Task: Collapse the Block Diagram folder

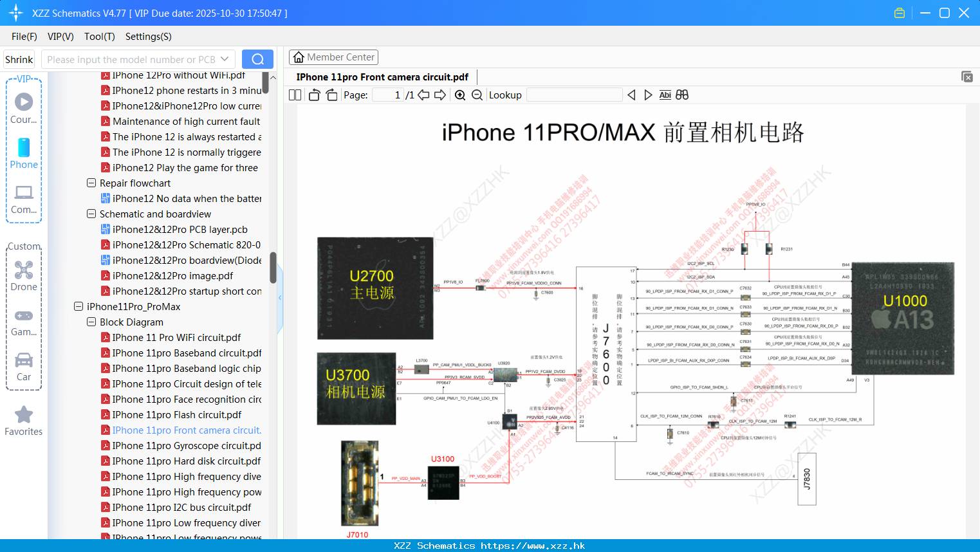Action: 91,322
